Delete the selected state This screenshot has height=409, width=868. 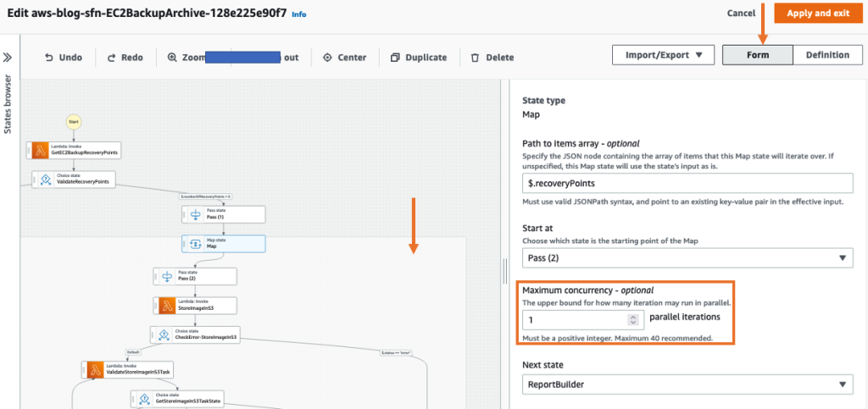(x=492, y=57)
